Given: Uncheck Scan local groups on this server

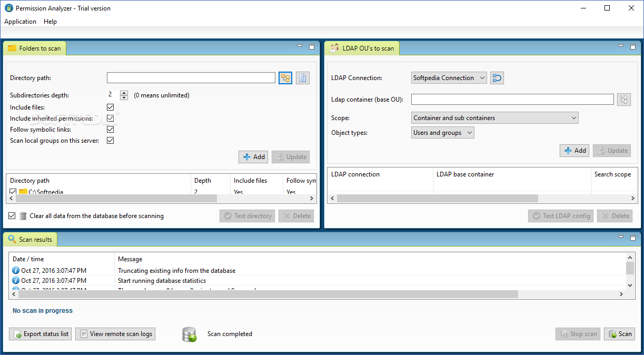Looking at the screenshot, I should [x=111, y=141].
